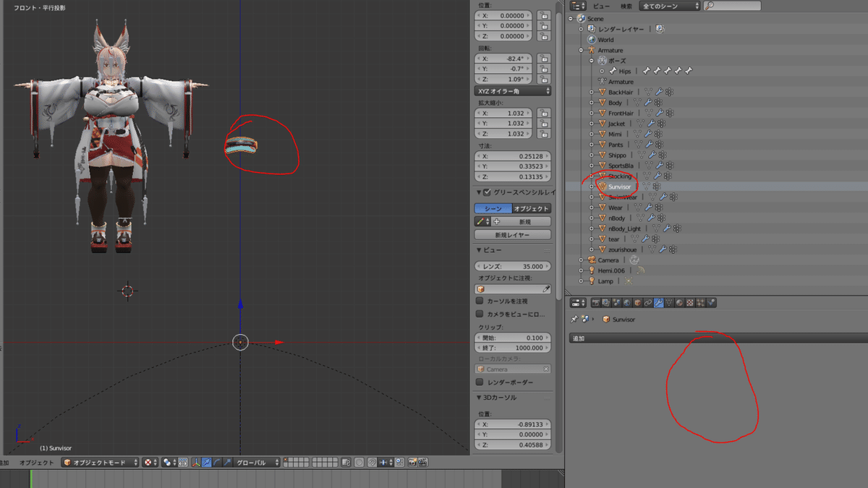Screen dimensions: 868x488
Task: Click the OpenGL render animation clapper icon
Action: [x=422, y=462]
